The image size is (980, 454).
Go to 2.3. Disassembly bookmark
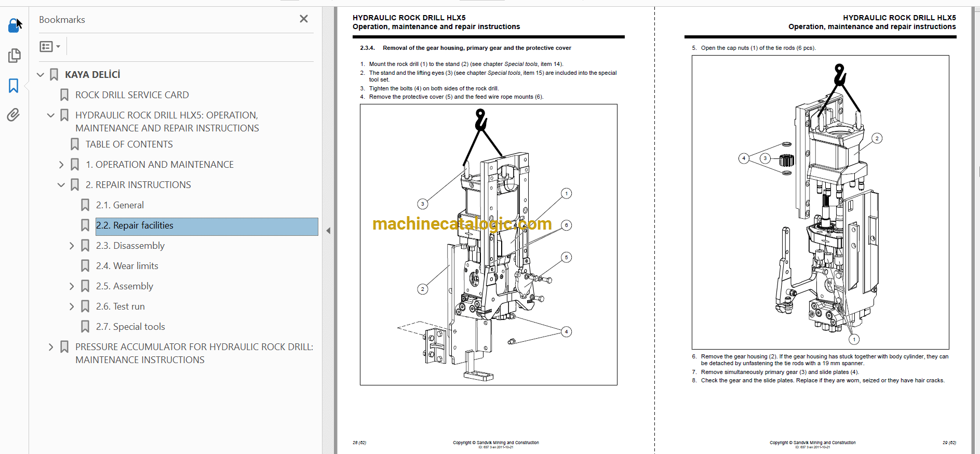(x=130, y=246)
